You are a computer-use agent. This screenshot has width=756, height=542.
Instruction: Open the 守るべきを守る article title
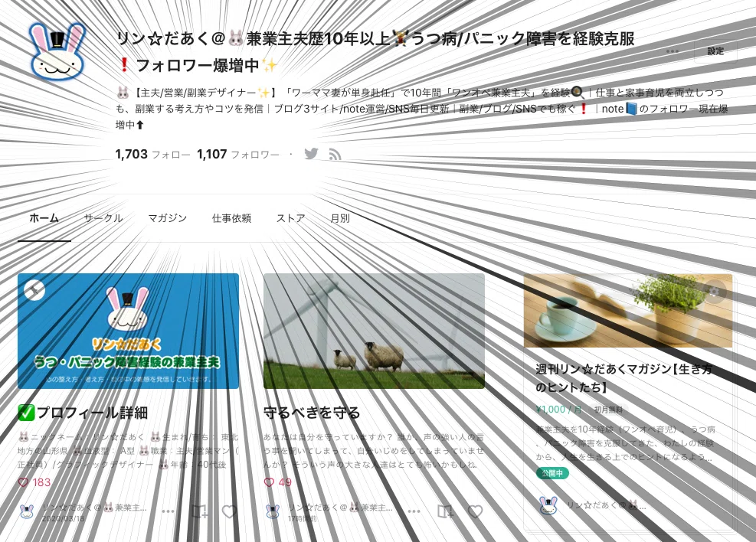pos(312,413)
